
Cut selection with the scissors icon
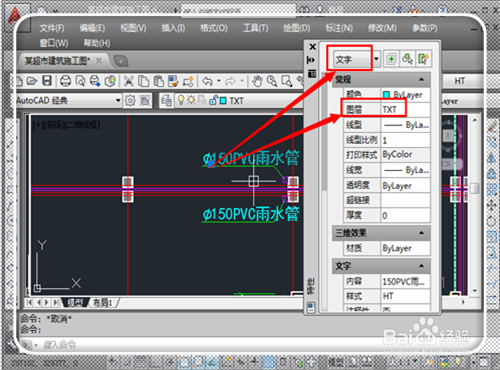(129, 81)
